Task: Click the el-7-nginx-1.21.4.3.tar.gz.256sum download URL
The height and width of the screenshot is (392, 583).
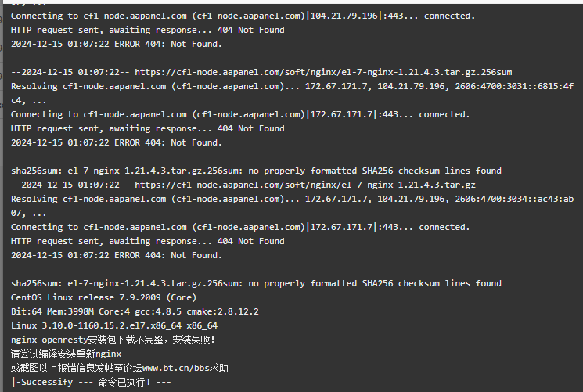Action: point(323,72)
